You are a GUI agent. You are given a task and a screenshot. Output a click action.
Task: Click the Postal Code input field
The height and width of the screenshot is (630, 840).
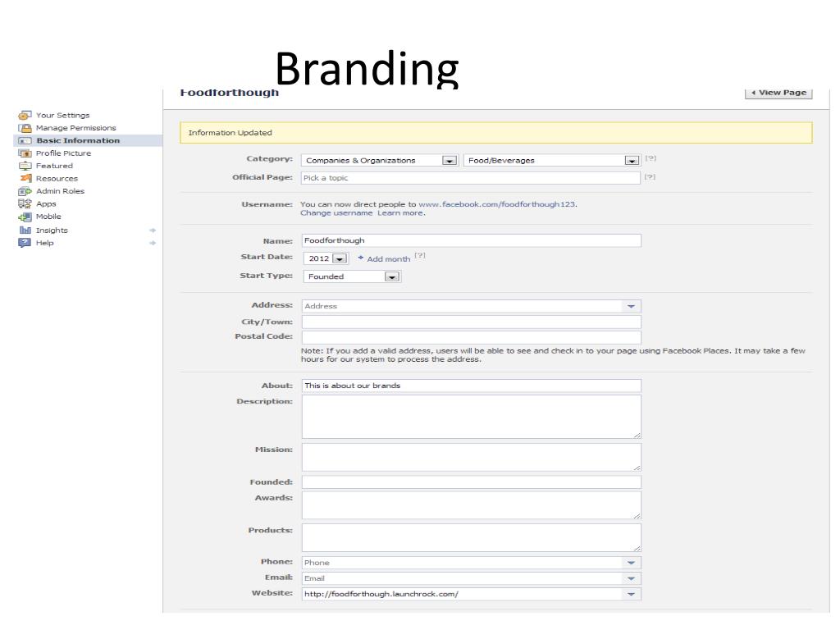tap(472, 337)
